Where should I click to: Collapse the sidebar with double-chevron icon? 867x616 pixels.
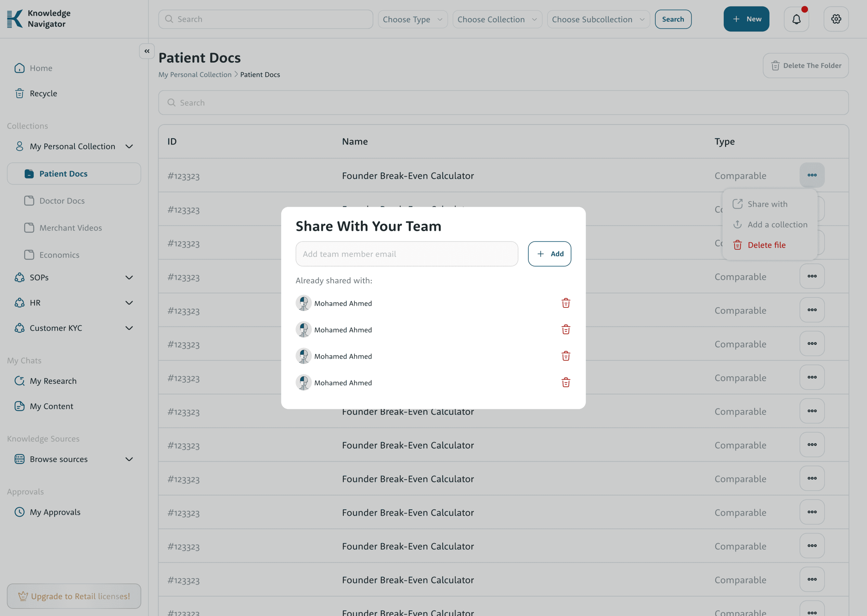(x=147, y=51)
